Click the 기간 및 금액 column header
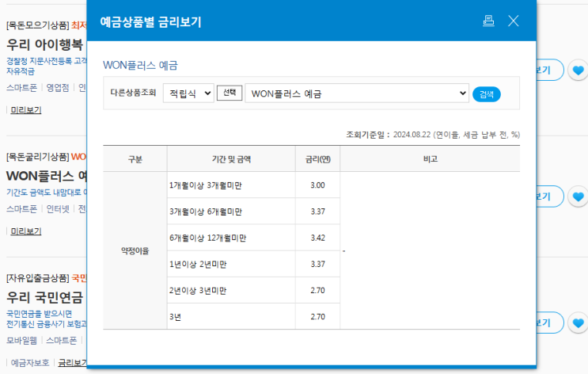The height and width of the screenshot is (374, 588). coord(231,158)
